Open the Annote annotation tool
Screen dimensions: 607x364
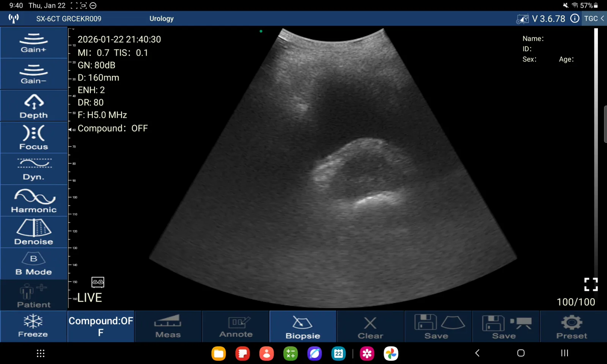coord(236,326)
